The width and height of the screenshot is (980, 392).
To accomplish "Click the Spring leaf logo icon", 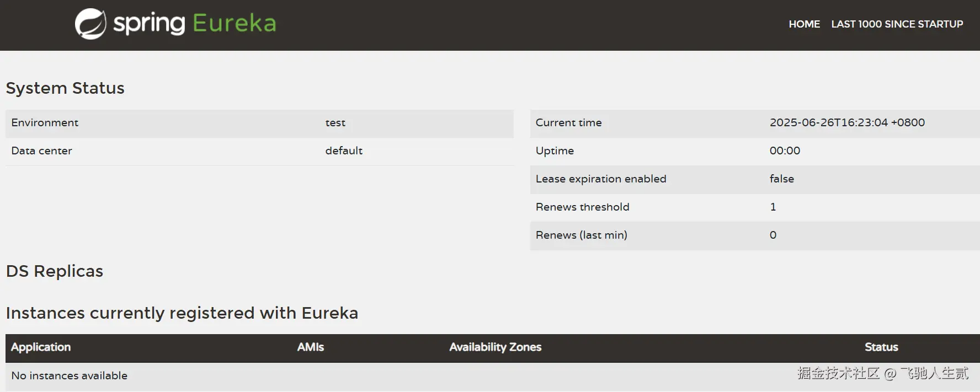I will [90, 24].
